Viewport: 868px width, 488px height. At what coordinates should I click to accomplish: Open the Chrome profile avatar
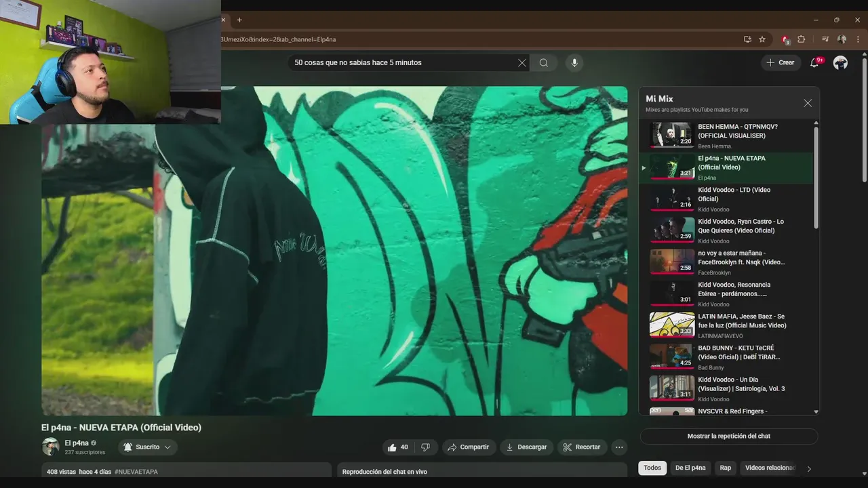coord(842,39)
